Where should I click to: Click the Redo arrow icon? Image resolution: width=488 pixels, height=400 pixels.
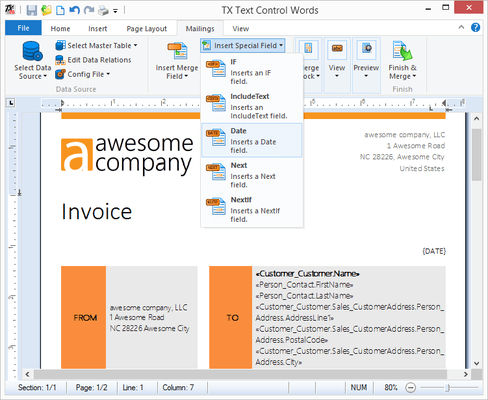[x=89, y=10]
